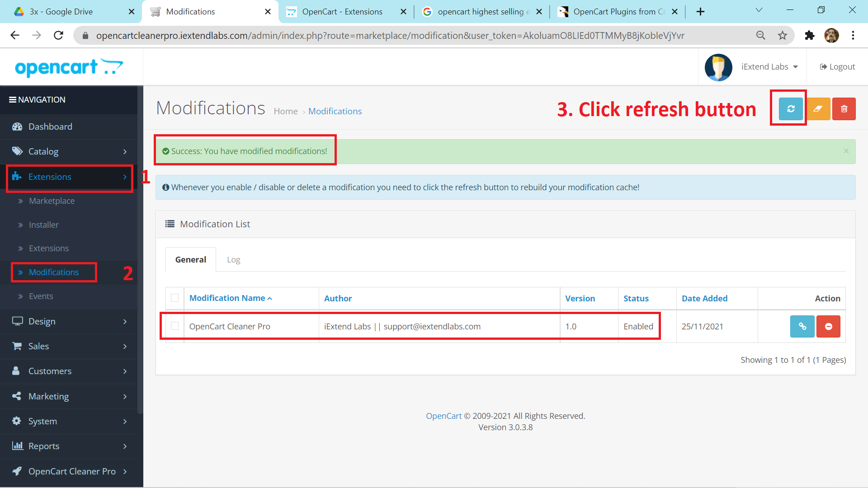868x488 pixels.
Task: Check the OpenCart Cleaner Pro row checkbox
Action: (x=175, y=326)
